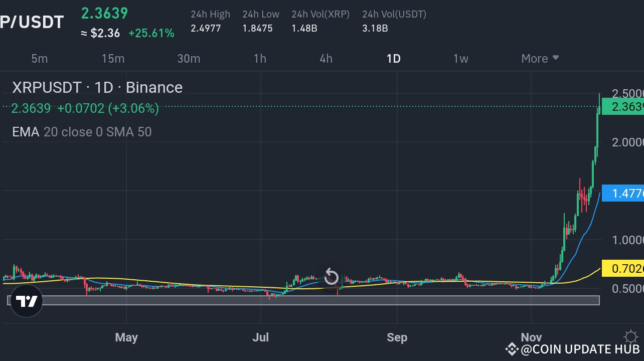
Task: Select the 15m timeframe tab
Action: (x=113, y=58)
